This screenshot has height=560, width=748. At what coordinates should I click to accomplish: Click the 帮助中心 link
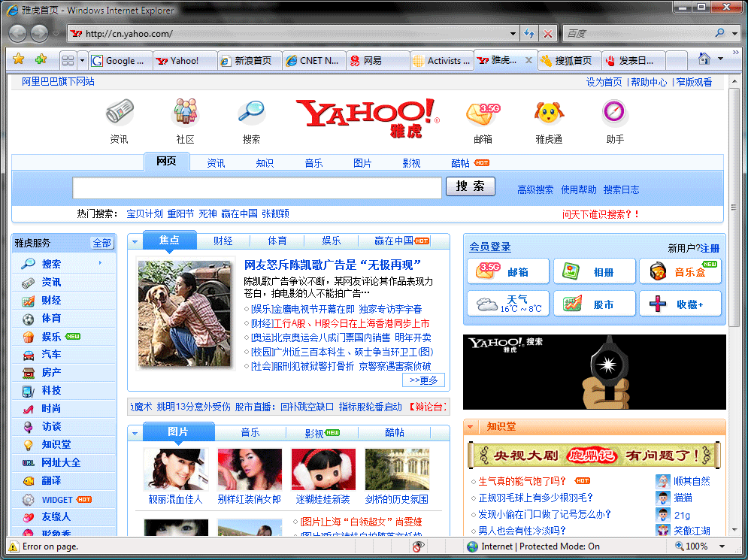point(649,82)
